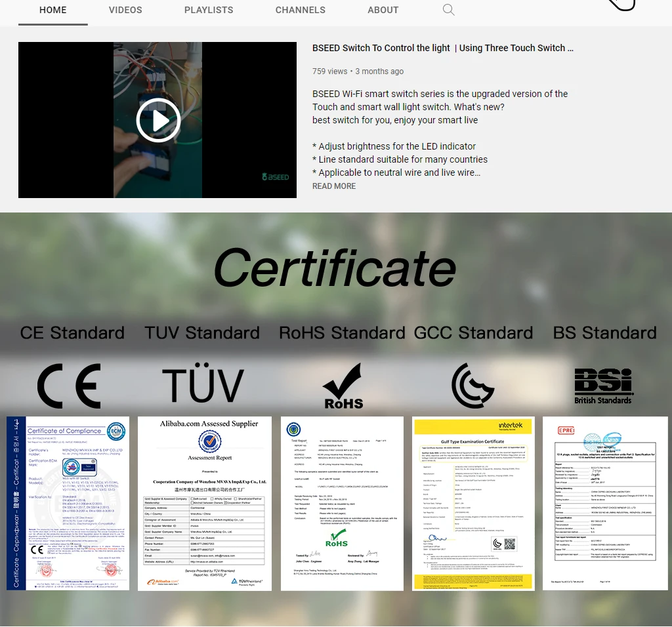Click the BSI British Standards logo
Screen dimensions: 672x627
[604, 386]
